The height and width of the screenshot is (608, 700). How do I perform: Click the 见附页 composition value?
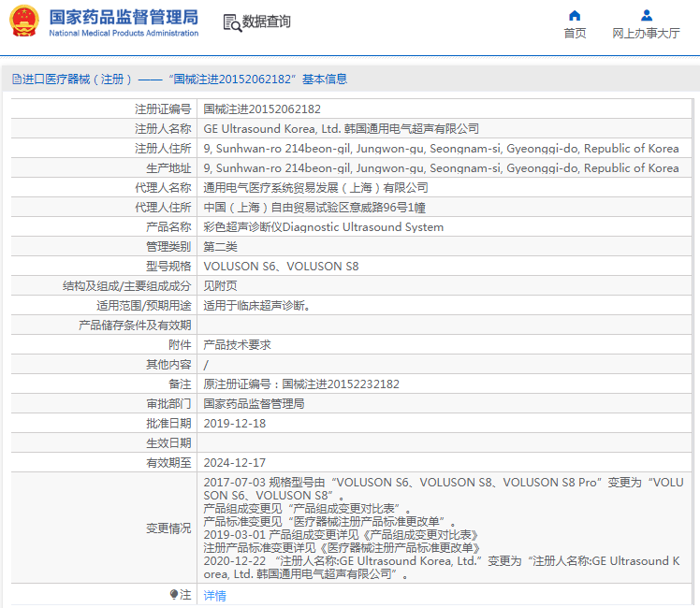tap(221, 286)
